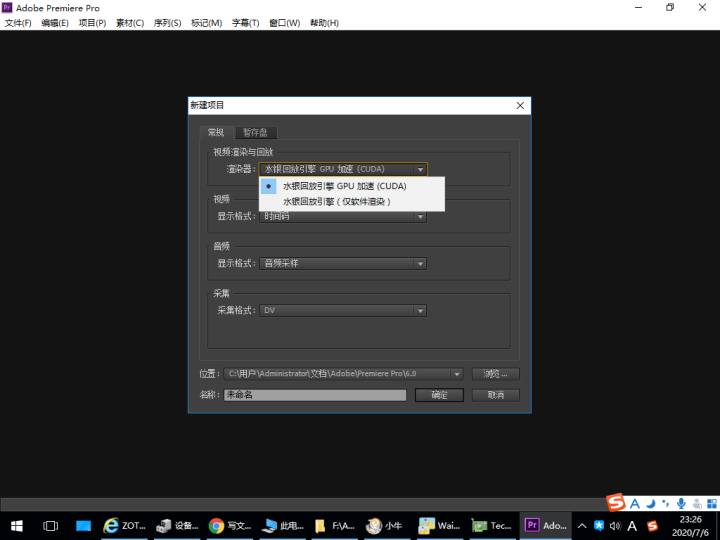Open the 帮助(H) menu
The width and height of the screenshot is (720, 540).
tap(324, 23)
